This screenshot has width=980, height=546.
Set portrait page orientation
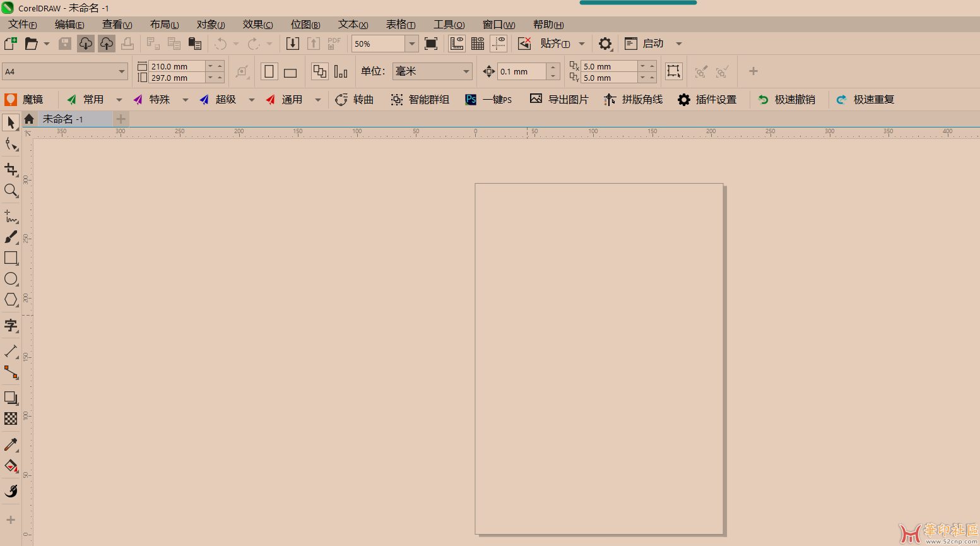click(x=269, y=71)
